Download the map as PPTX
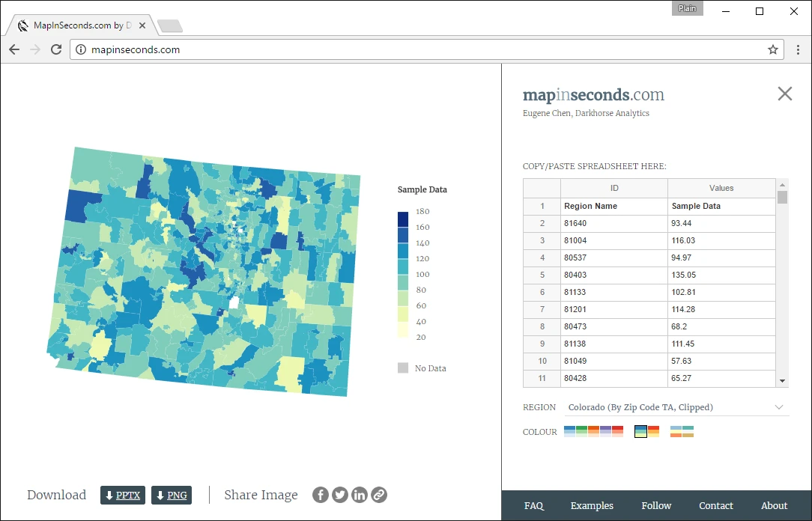Viewport: 812px width, 521px height. (x=123, y=495)
